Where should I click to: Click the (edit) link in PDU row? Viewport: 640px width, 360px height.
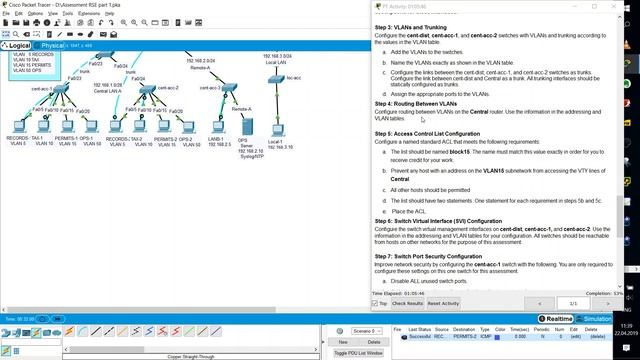pyautogui.click(x=576, y=337)
